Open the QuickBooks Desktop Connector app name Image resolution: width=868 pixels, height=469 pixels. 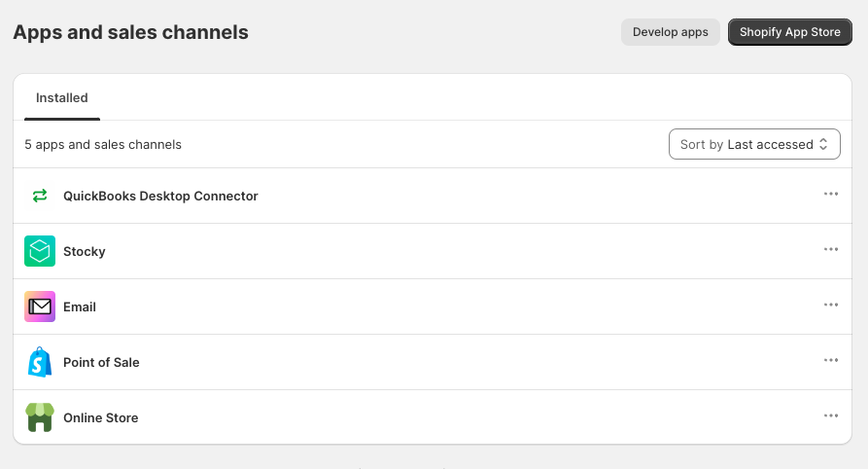(x=160, y=196)
